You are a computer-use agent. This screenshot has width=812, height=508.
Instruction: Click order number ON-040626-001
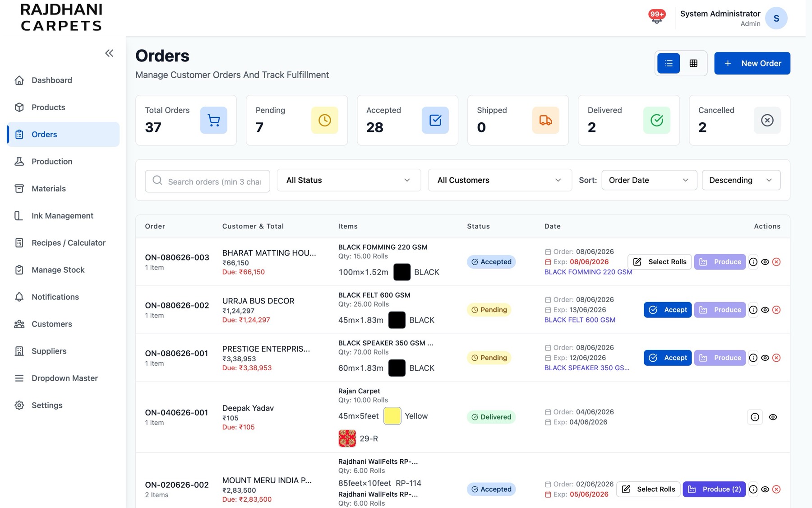(176, 413)
